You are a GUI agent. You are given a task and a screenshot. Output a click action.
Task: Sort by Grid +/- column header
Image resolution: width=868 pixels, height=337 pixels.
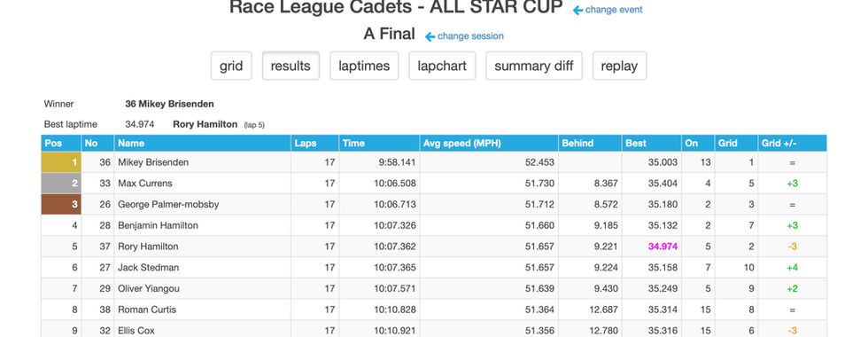[792, 143]
